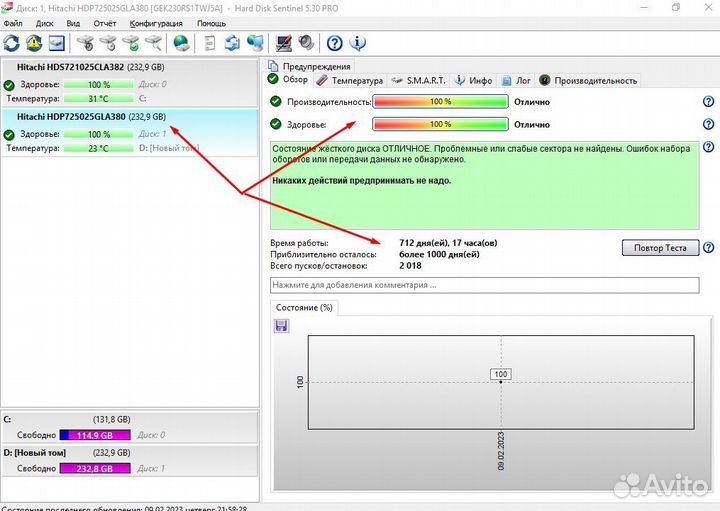
Task: Click help icon beside Производительность bar
Action: (x=708, y=102)
